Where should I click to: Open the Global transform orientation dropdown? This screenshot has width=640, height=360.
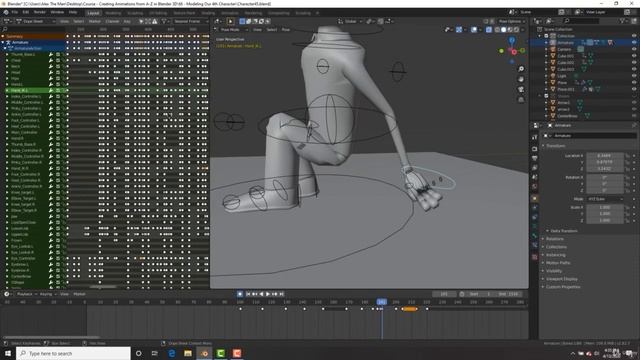[350, 21]
